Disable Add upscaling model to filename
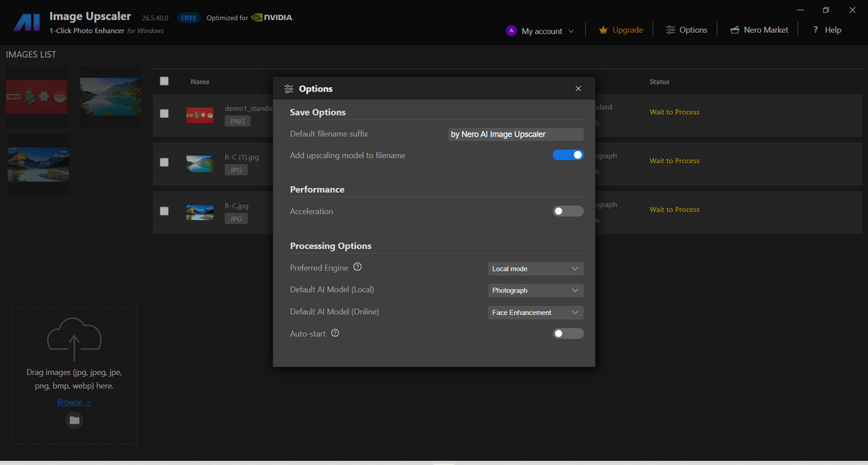 (x=568, y=154)
